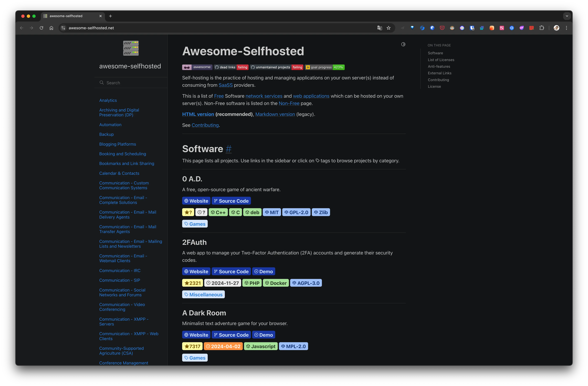Open the Blogging Platforms category link

pos(117,144)
